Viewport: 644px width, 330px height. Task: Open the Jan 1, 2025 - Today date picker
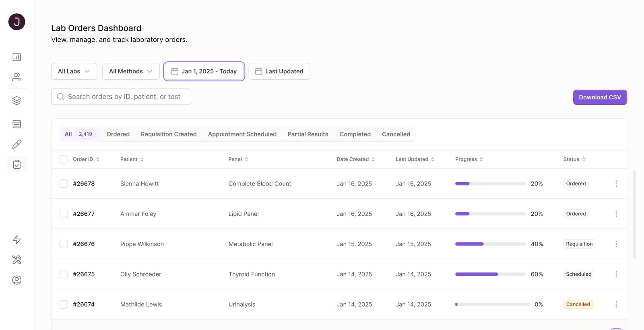click(x=204, y=71)
